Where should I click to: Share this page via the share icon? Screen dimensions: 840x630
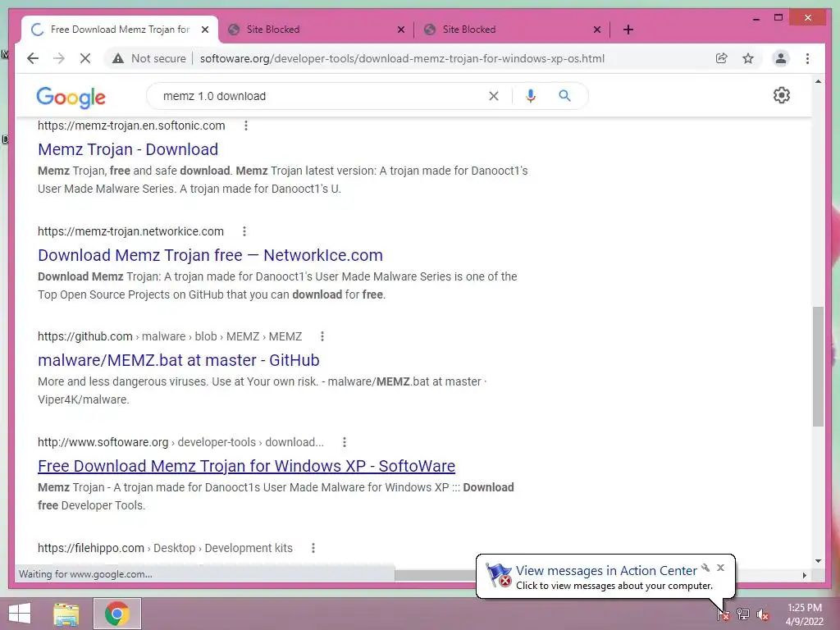pyautogui.click(x=722, y=58)
